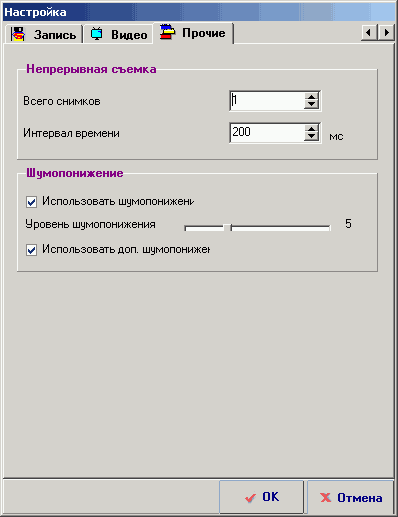
Task: Decrease Всего снимков with down arrow
Action: click(x=311, y=104)
